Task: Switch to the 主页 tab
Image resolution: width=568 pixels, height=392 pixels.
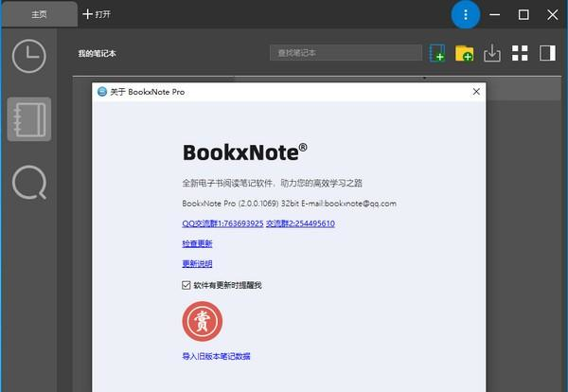Action: pyautogui.click(x=39, y=14)
